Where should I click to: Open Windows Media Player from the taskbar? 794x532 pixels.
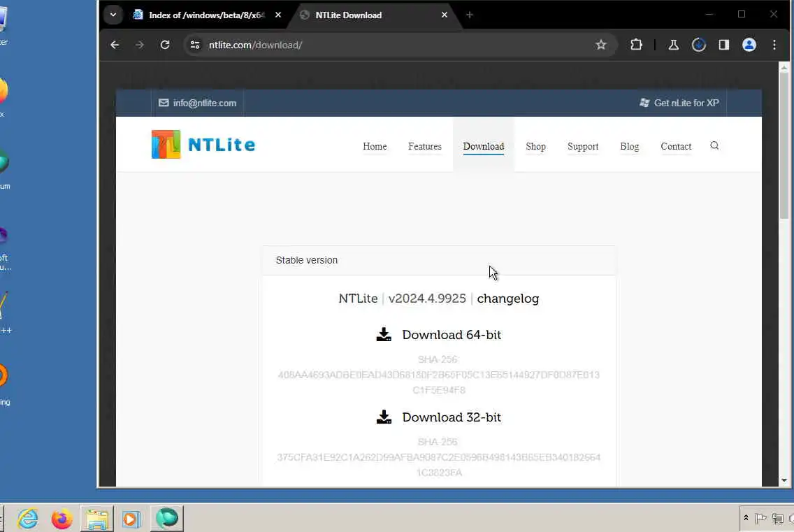coord(131,518)
